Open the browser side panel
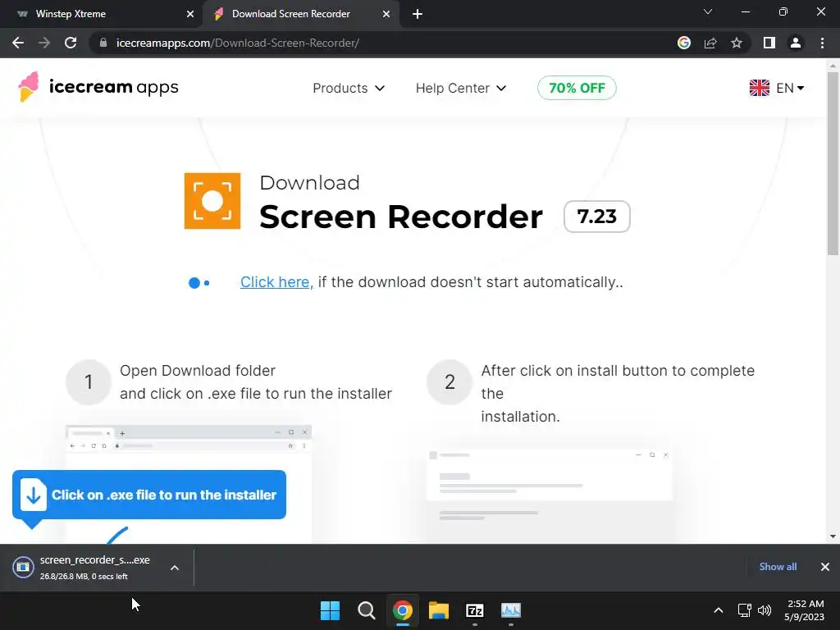Viewport: 840px width, 630px height. pos(769,43)
